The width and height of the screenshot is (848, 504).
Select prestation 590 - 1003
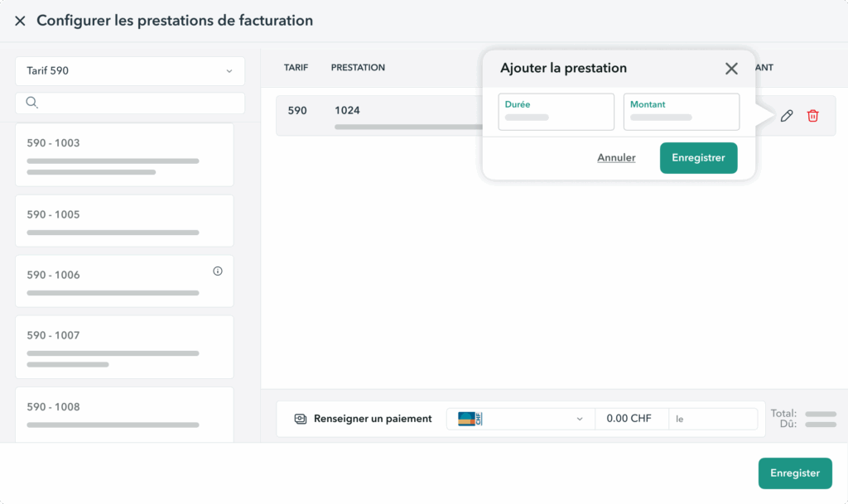[124, 155]
